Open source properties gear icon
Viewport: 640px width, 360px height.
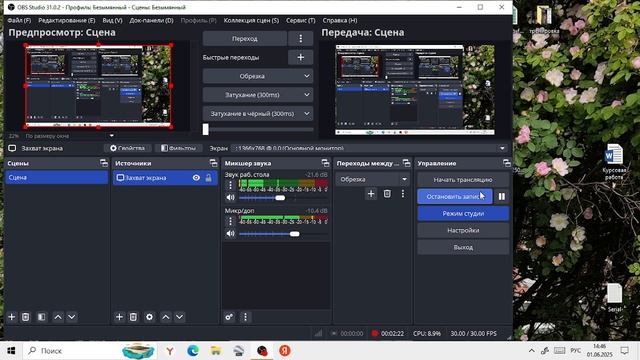coord(149,317)
